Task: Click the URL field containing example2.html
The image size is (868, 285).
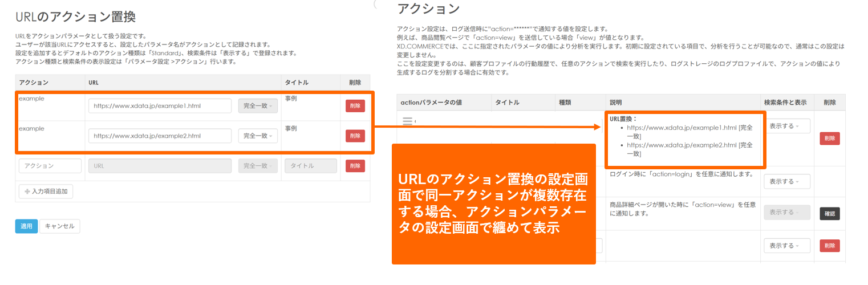Action: click(x=160, y=136)
